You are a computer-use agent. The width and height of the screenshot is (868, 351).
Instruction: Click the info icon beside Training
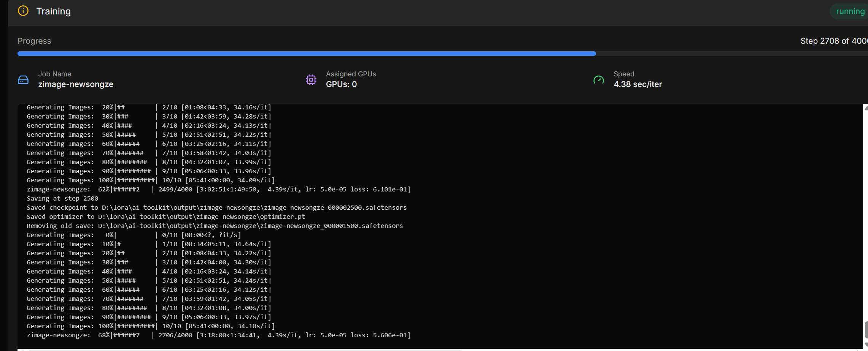point(23,11)
